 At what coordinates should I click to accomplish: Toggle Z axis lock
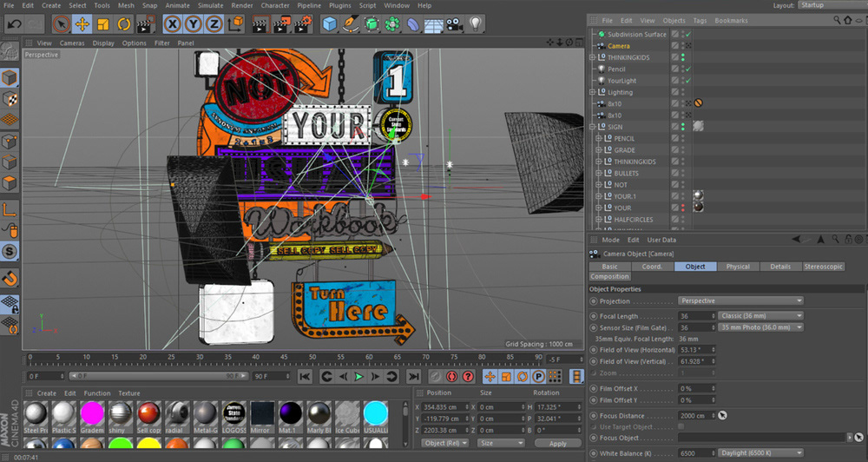click(x=214, y=24)
